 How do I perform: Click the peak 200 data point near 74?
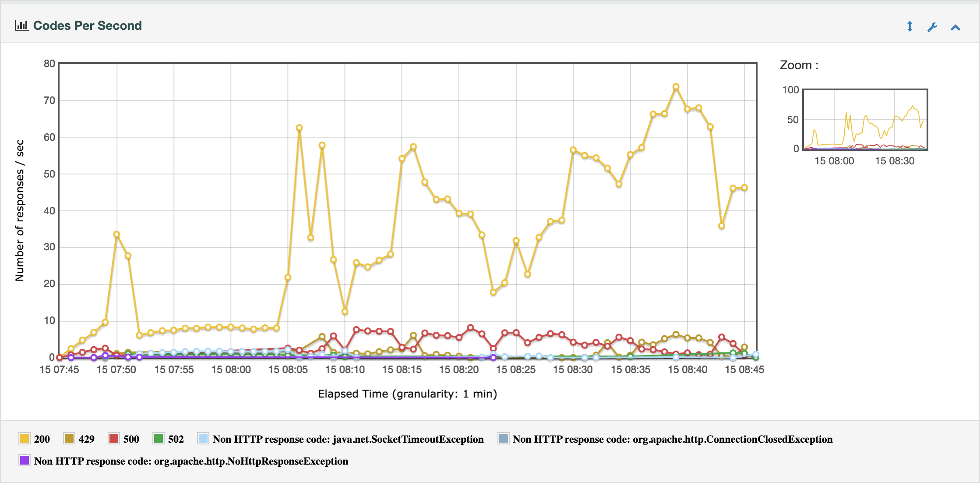pyautogui.click(x=676, y=87)
